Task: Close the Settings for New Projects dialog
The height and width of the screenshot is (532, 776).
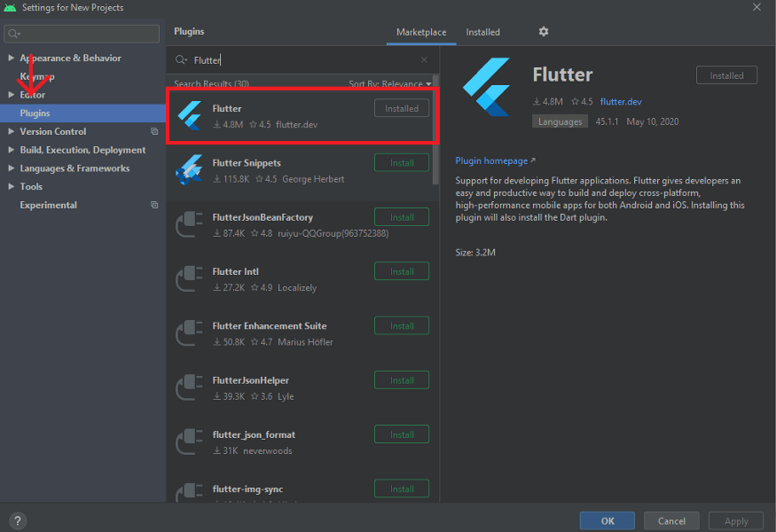Action: (756, 7)
